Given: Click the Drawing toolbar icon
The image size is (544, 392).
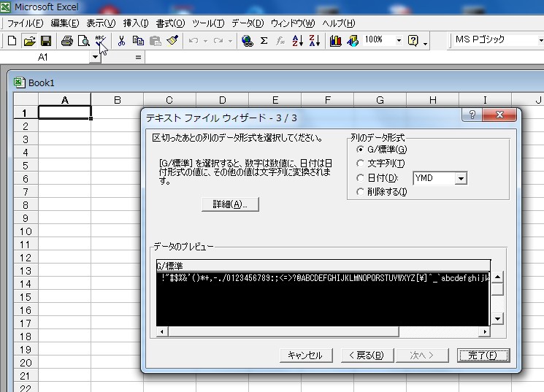Looking at the screenshot, I should coord(353,41).
